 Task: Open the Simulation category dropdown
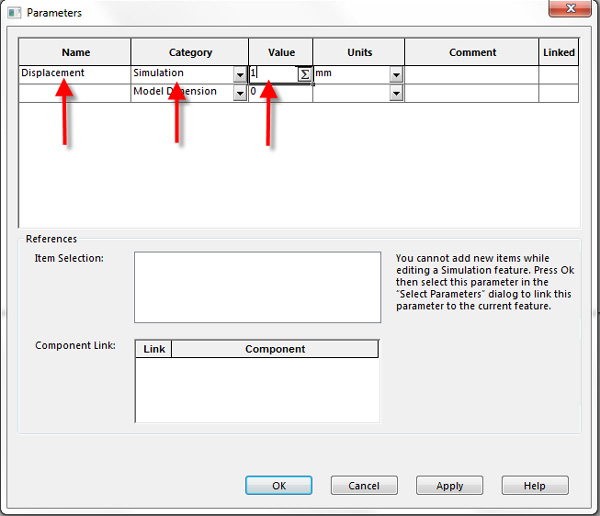tap(240, 74)
